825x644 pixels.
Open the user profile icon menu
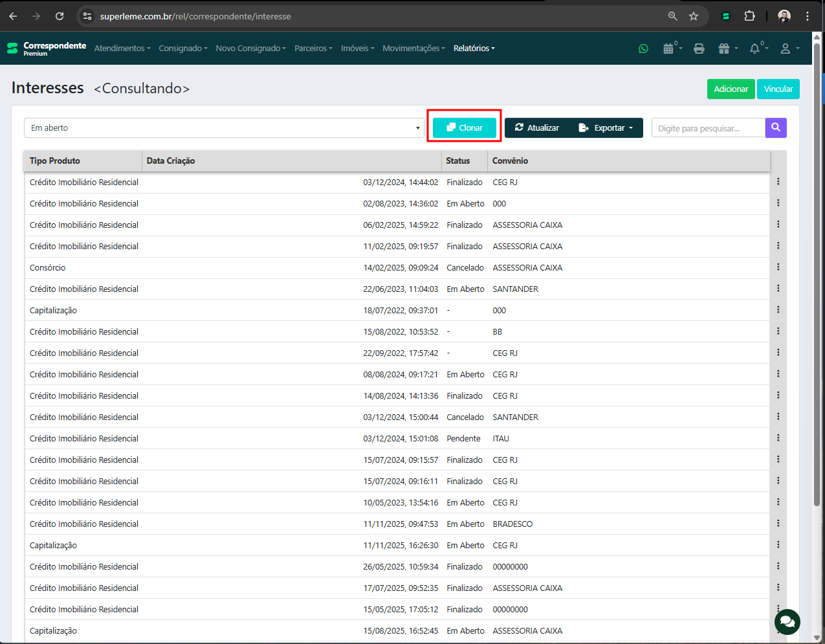786,49
